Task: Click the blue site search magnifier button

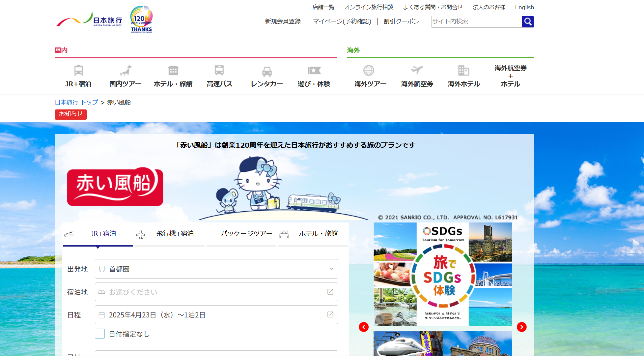Action: tap(527, 22)
